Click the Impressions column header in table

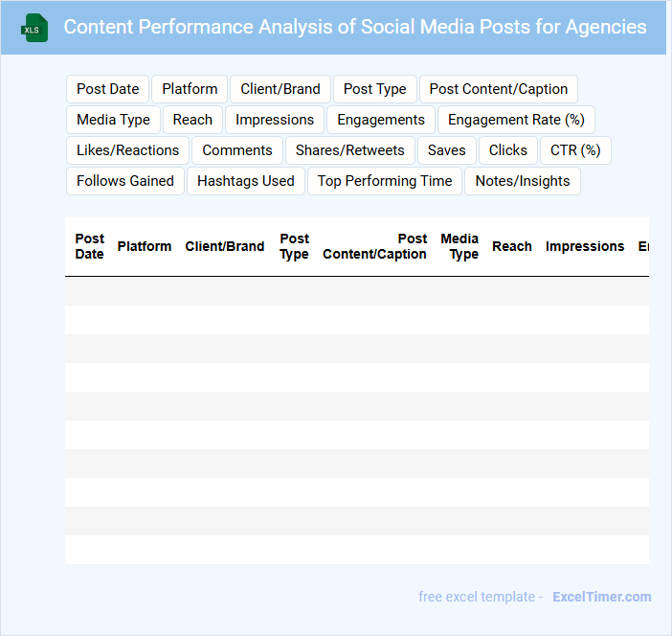pos(584,246)
